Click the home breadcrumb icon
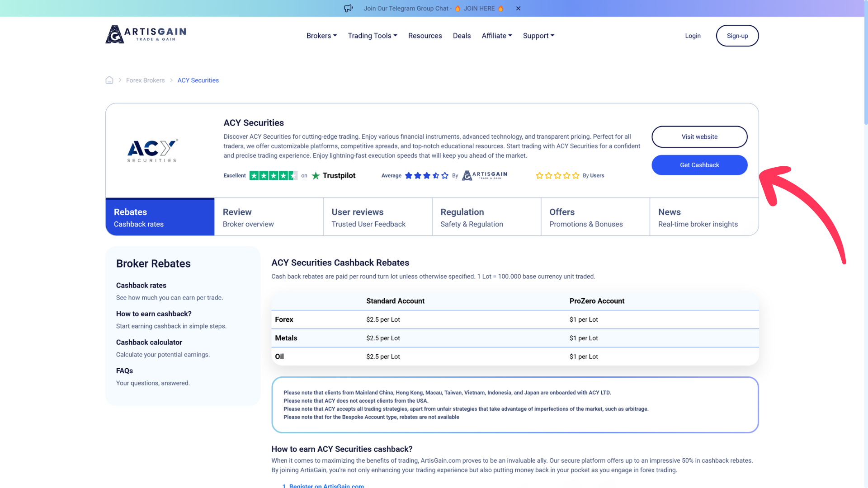 coord(109,80)
